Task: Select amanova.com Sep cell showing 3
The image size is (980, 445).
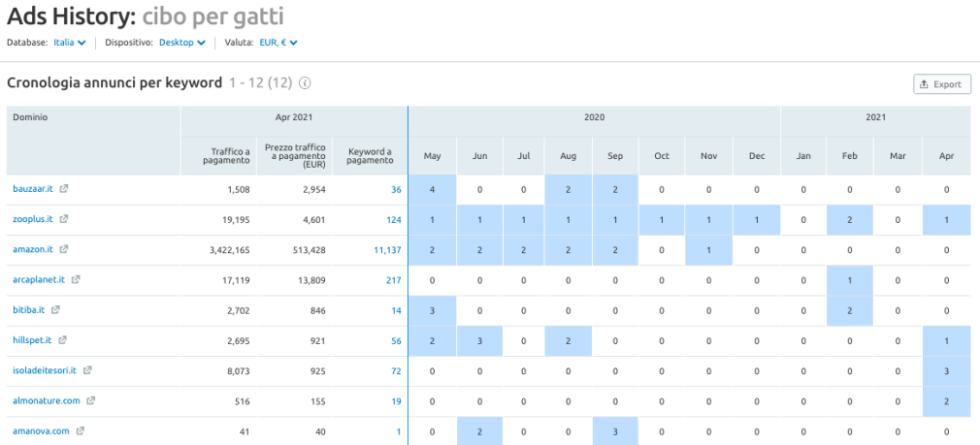Action: point(615,431)
